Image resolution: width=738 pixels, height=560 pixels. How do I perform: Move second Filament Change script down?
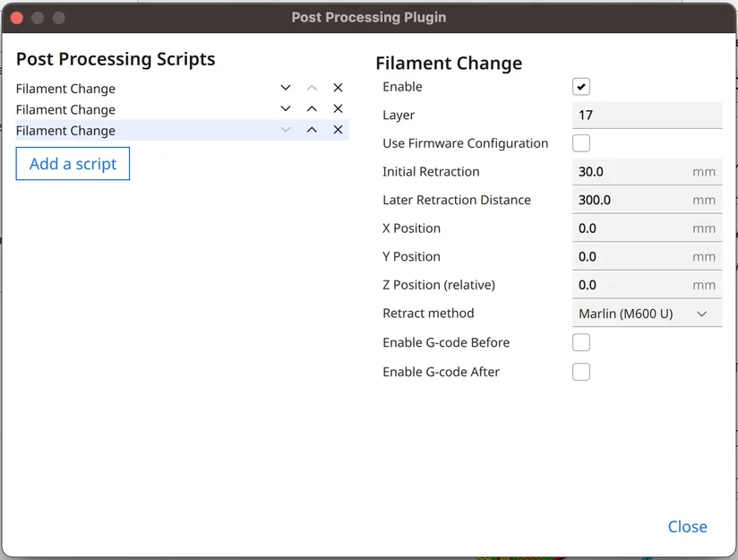point(286,108)
